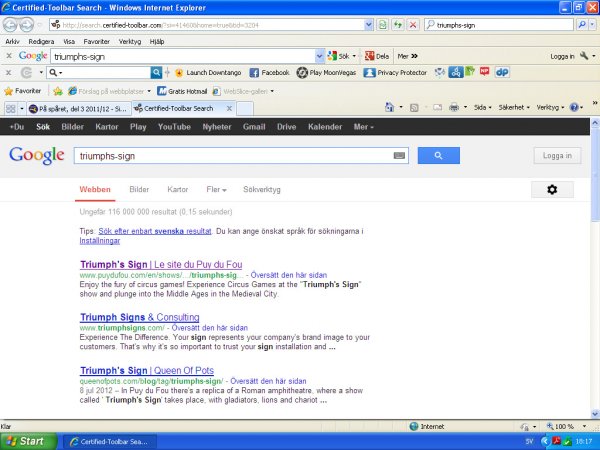Close the Certified-Toolbar Search tab

(229, 109)
